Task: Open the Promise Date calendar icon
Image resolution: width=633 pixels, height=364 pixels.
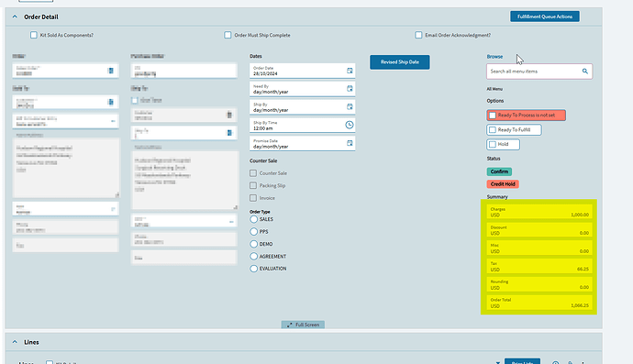Action: [350, 143]
